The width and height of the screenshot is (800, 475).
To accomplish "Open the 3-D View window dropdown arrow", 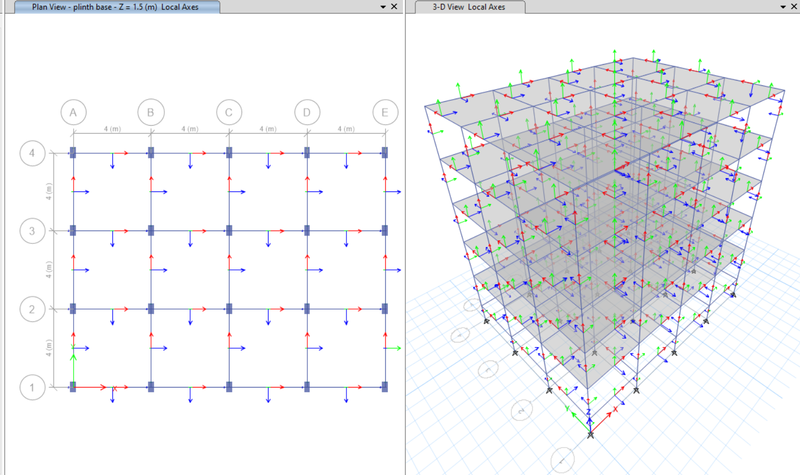I will click(x=783, y=7).
